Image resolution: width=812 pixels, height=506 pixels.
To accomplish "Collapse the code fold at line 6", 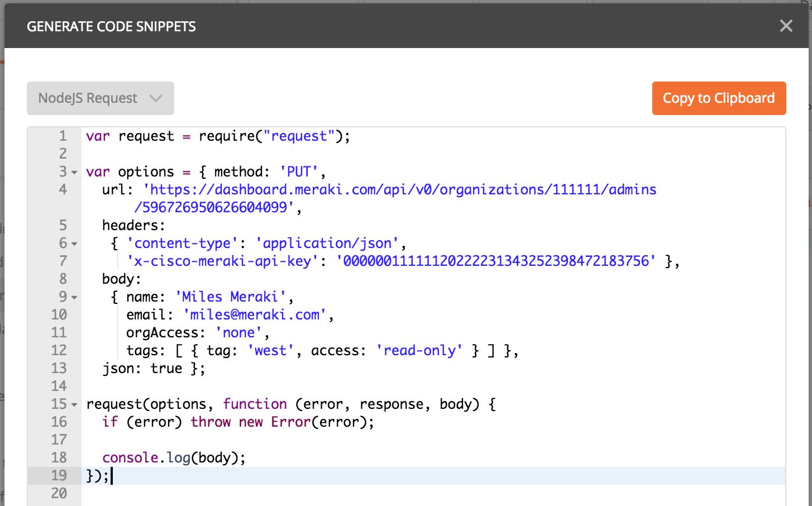I will (74, 244).
